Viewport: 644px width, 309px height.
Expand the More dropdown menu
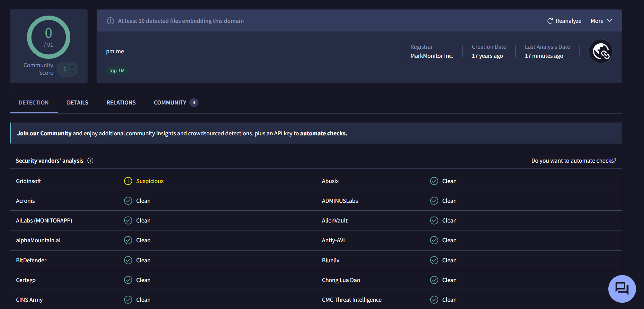[601, 21]
